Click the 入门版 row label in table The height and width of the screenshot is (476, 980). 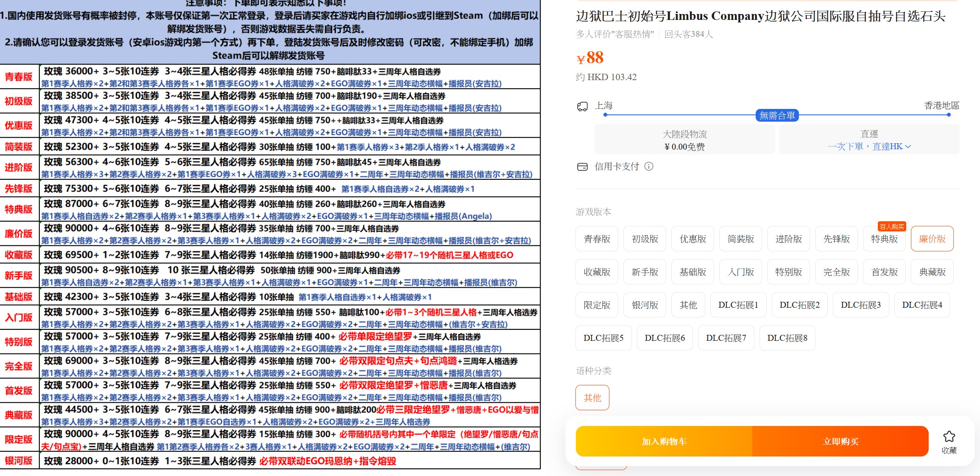tap(19, 317)
